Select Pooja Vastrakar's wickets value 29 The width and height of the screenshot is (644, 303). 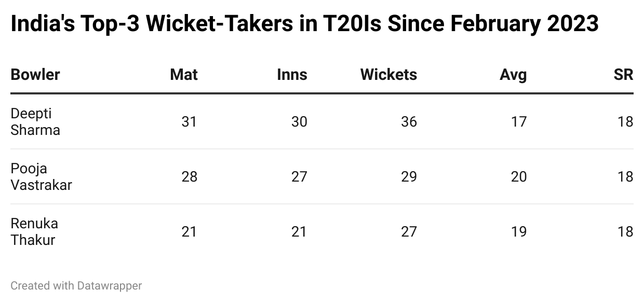click(x=409, y=176)
